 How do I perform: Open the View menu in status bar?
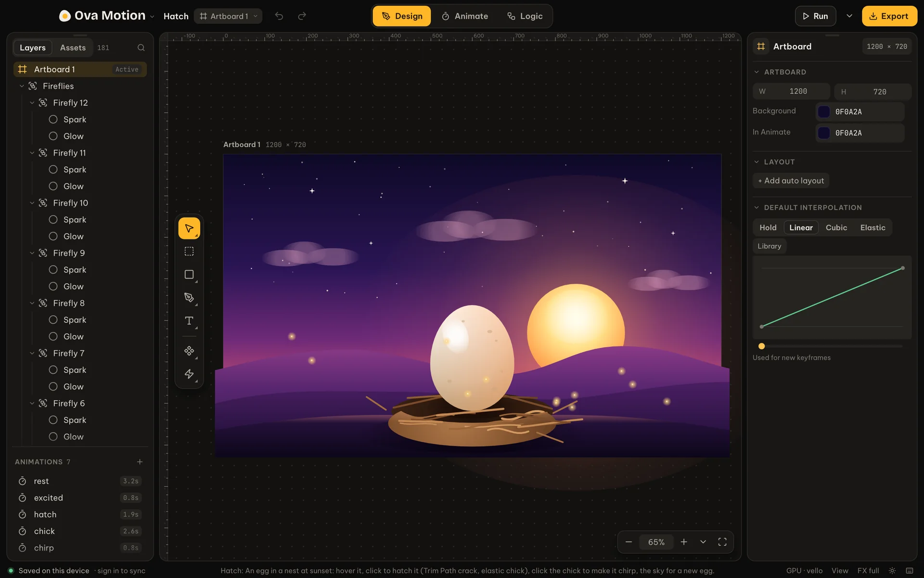pos(840,571)
